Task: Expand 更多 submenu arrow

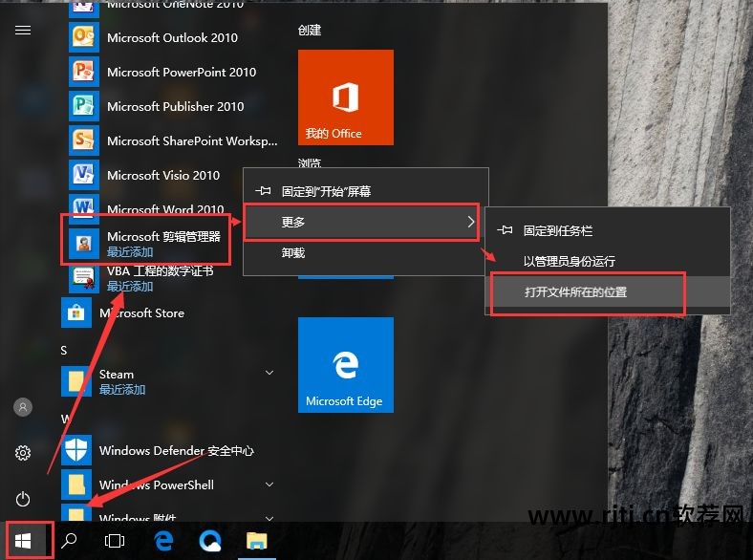Action: [x=470, y=222]
